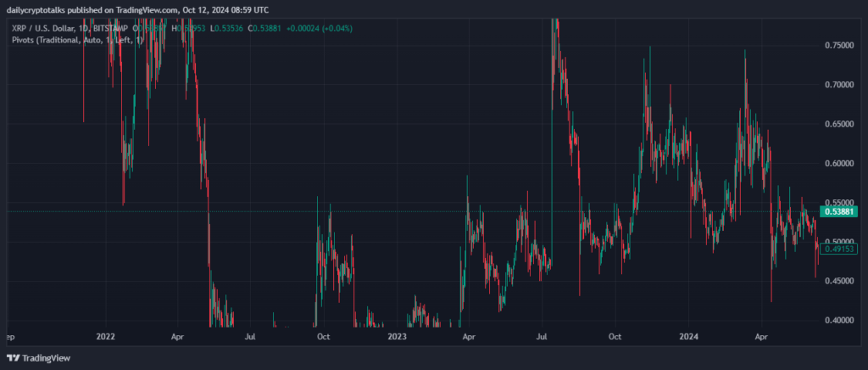This screenshot has height=370, width=868.
Task: Select the XRP / U.S. Dollar symbol label
Action: pyautogui.click(x=44, y=28)
